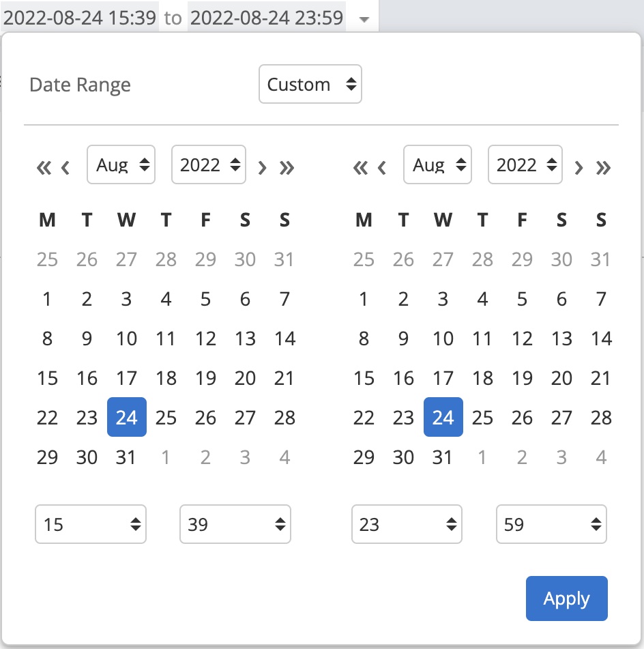Collapse the date picker via top arrow
This screenshot has height=649, width=644.
(x=364, y=20)
